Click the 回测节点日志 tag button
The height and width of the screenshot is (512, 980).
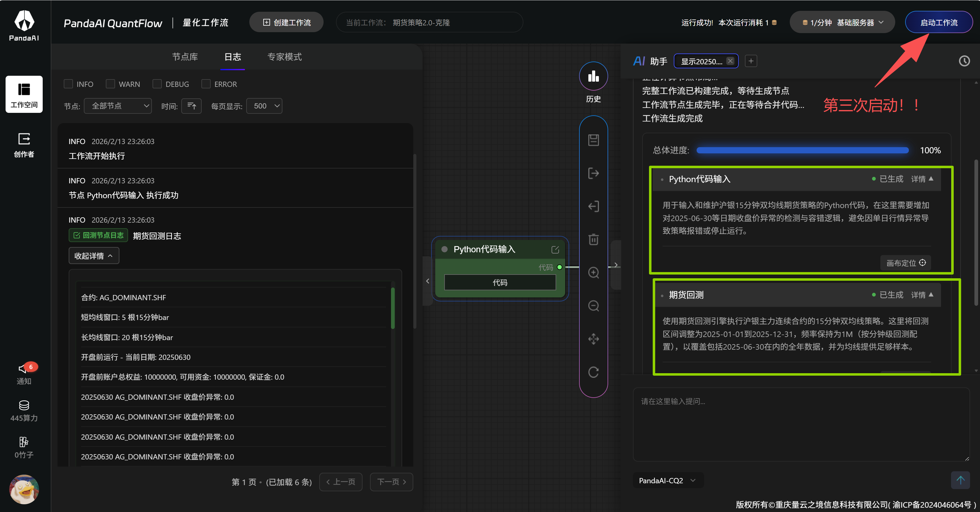(x=98, y=235)
